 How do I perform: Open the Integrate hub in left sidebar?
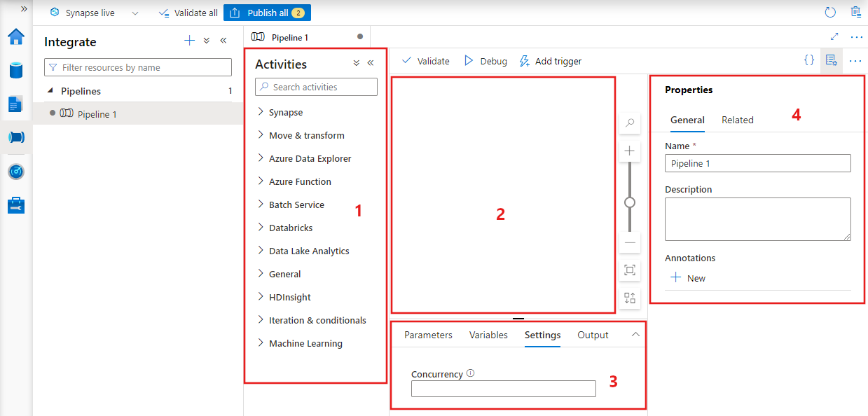(15, 137)
